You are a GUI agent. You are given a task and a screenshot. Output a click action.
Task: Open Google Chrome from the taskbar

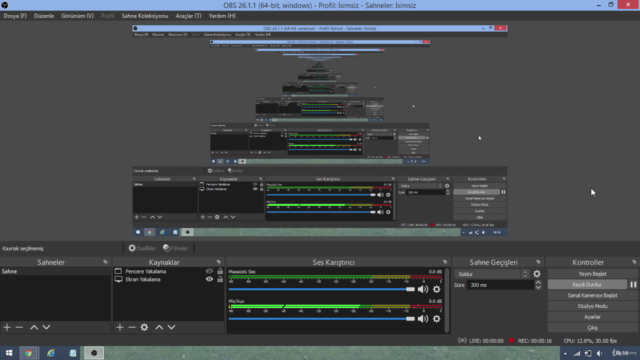coord(28,353)
